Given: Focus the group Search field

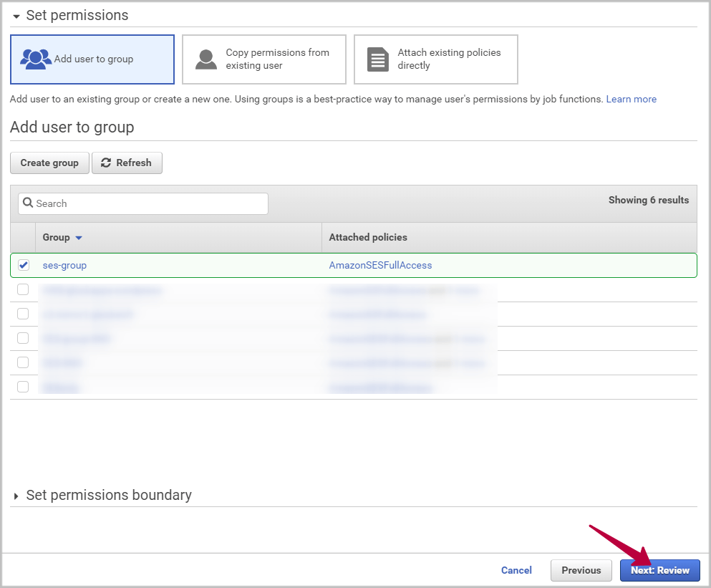Looking at the screenshot, I should click(x=143, y=203).
